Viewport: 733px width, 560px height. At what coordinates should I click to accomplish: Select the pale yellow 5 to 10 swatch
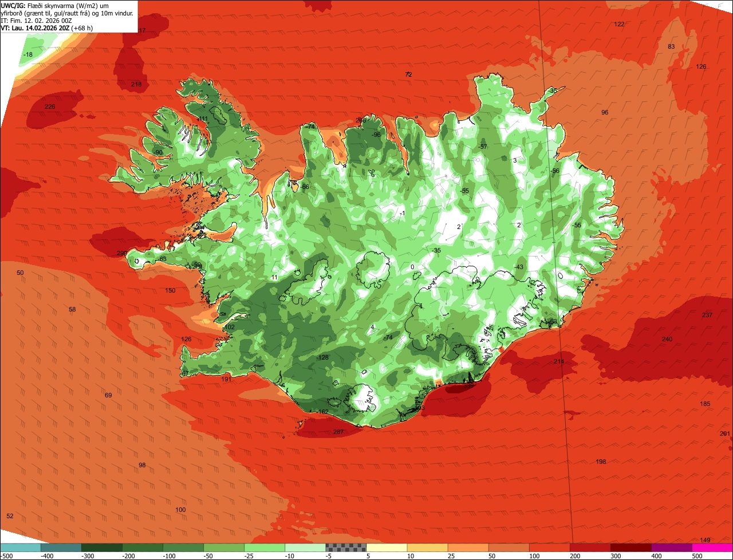tap(387, 547)
